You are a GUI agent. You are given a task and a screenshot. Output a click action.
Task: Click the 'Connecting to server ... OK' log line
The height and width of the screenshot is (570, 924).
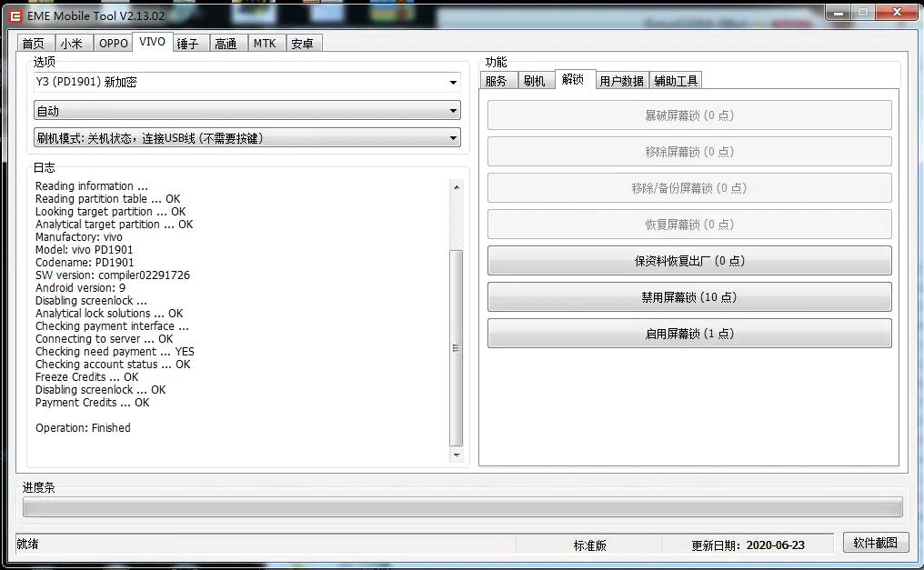pos(105,339)
